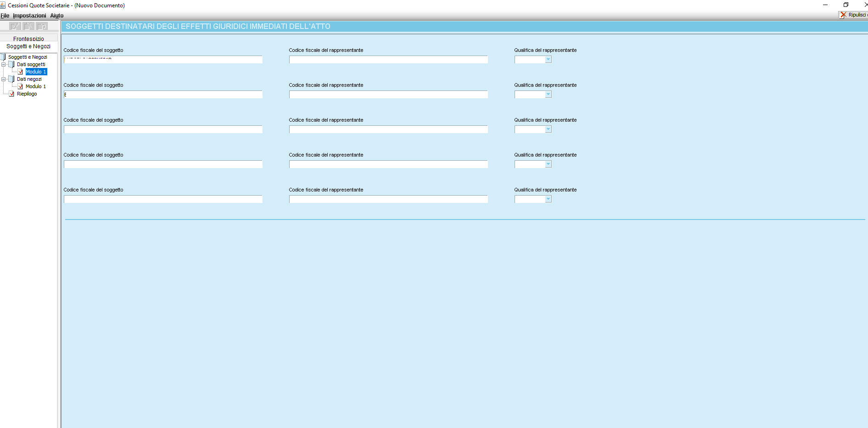Click third row Codice fiscale del soggetto field

click(163, 130)
